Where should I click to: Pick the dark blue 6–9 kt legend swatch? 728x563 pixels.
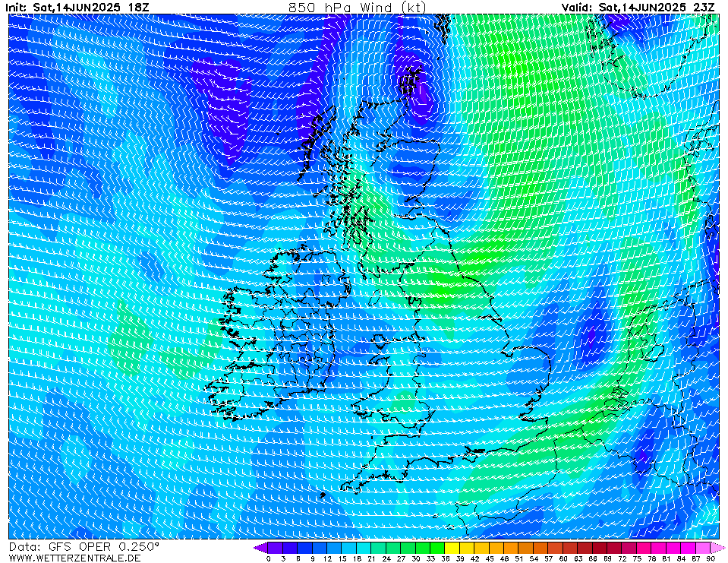pos(305,548)
